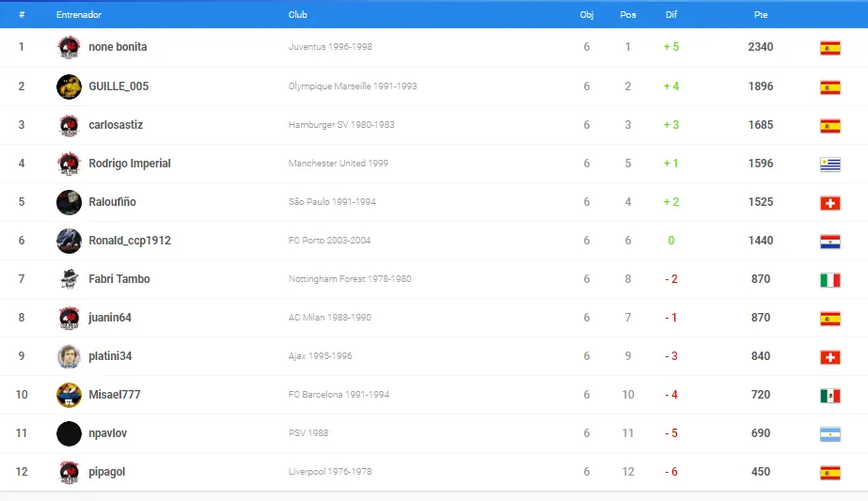Click Switzerland flag in platini34 row
This screenshot has height=501, width=868.
click(829, 356)
